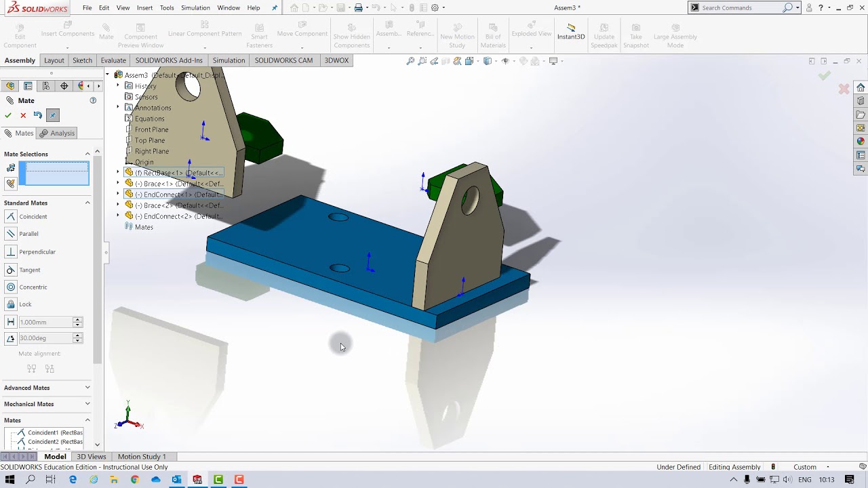This screenshot has height=488, width=868.
Task: Confirm the mate with green checkmark
Action: [x=8, y=115]
